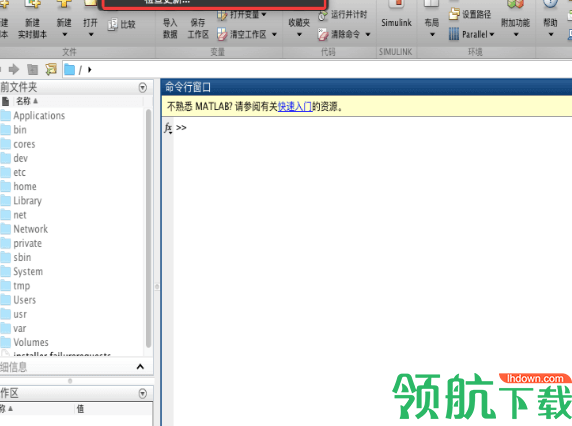Click Clear Commands (清除命令) icon
This screenshot has height=426, width=572.
(x=323, y=35)
